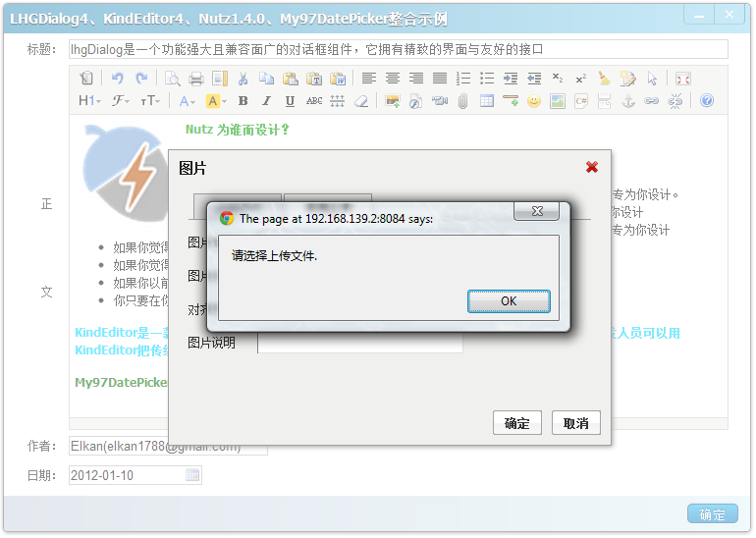756x538 pixels.
Task: Cut selection with the scissors icon
Action: point(243,79)
